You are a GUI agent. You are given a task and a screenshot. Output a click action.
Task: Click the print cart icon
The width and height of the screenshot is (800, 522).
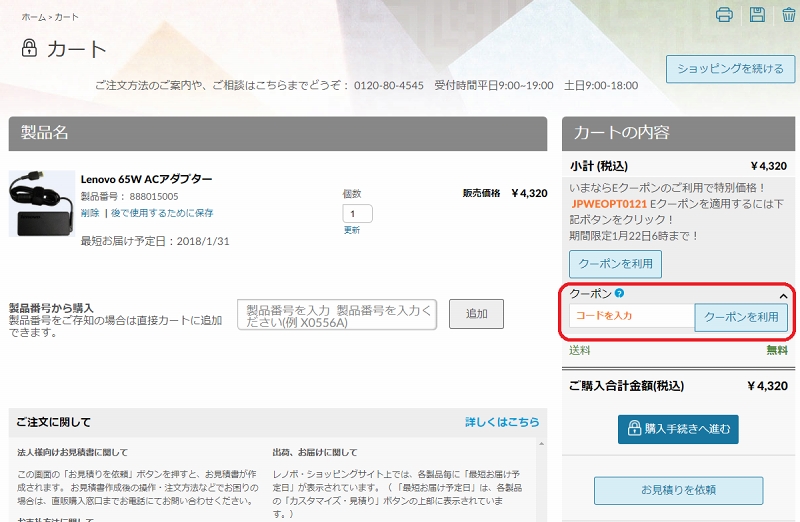724,14
